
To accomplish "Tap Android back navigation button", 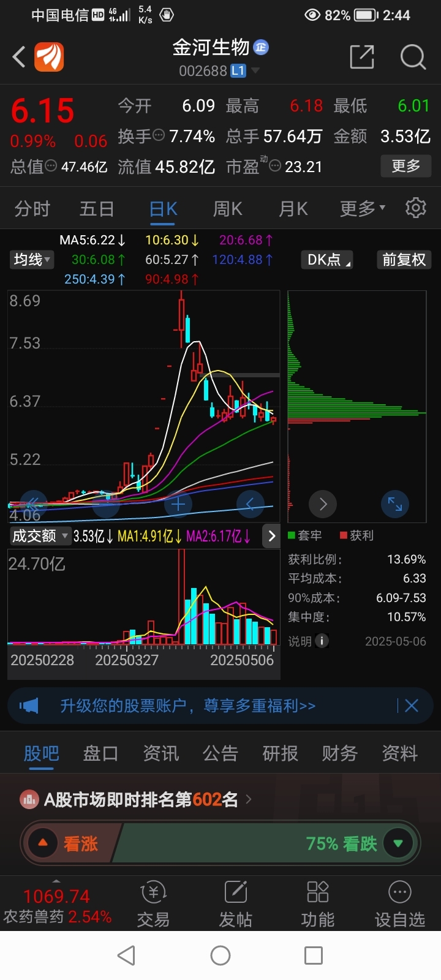I will [x=126, y=956].
